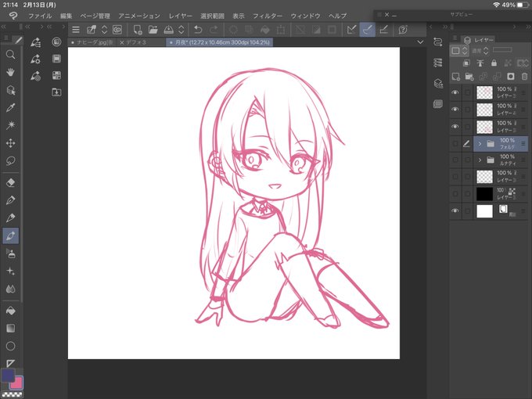Show the selected フォルダ folder layer

(x=455, y=143)
